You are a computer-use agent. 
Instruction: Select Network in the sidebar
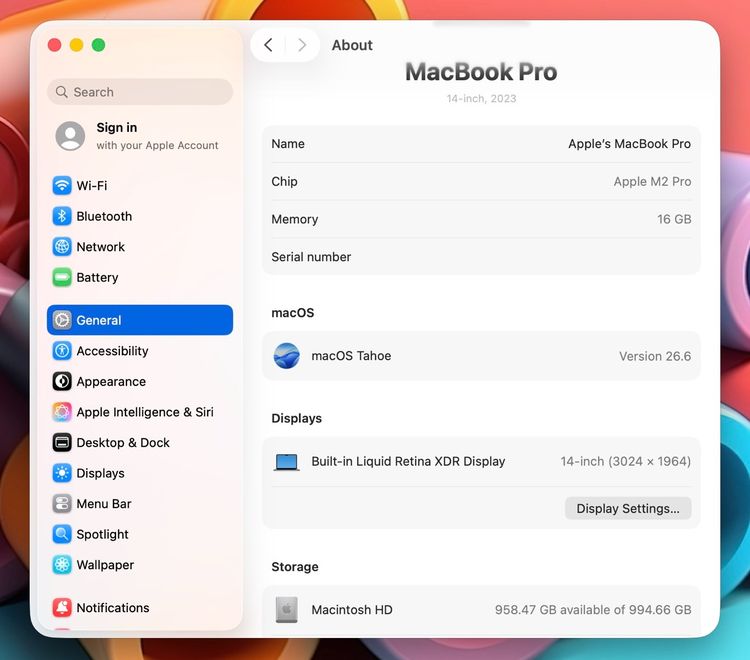140,247
